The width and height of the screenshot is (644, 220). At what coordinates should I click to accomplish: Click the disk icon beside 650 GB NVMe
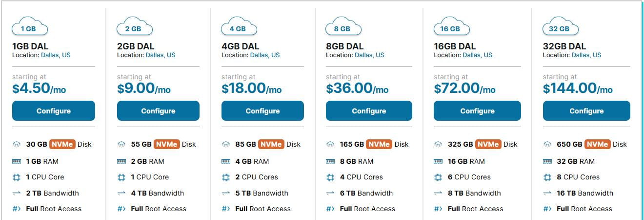[x=547, y=144]
